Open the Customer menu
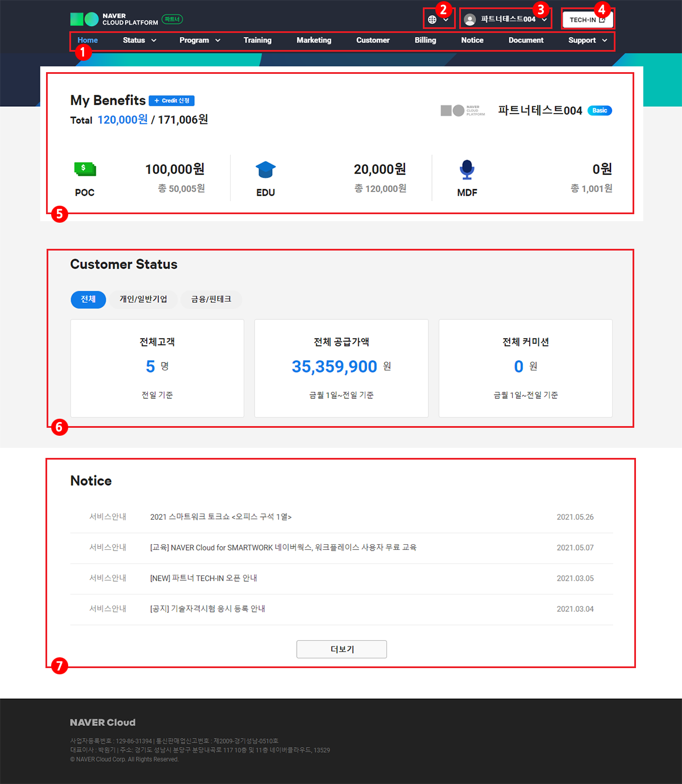 click(373, 40)
